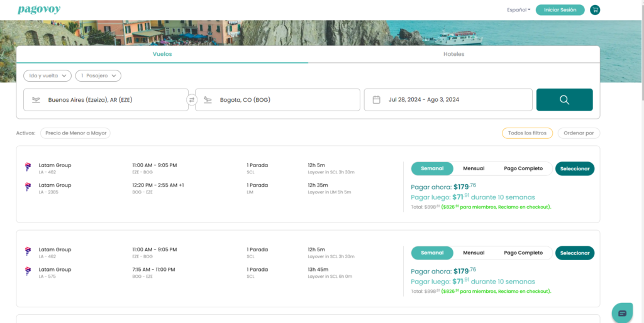This screenshot has height=323, width=644.
Task: Expand the 1 Pasajero dropdown
Action: coord(98,75)
